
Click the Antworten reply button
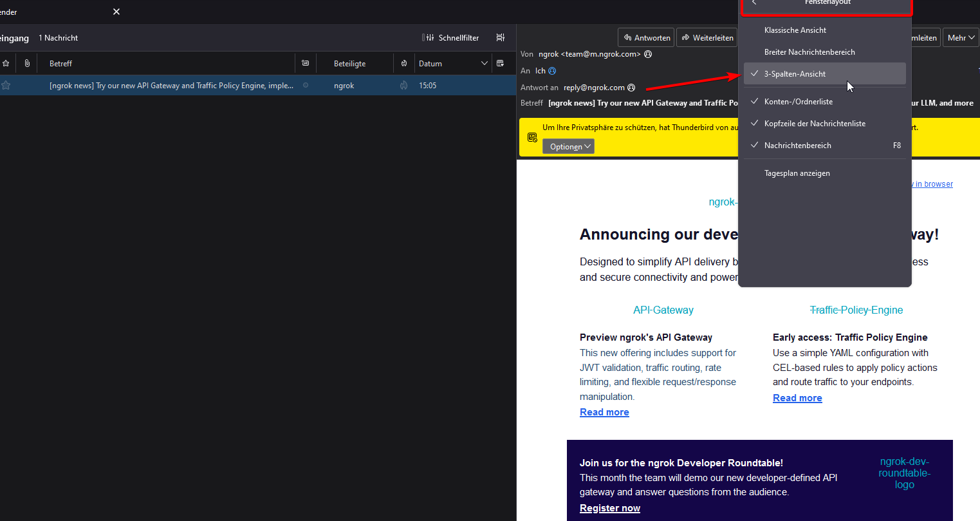pos(646,38)
